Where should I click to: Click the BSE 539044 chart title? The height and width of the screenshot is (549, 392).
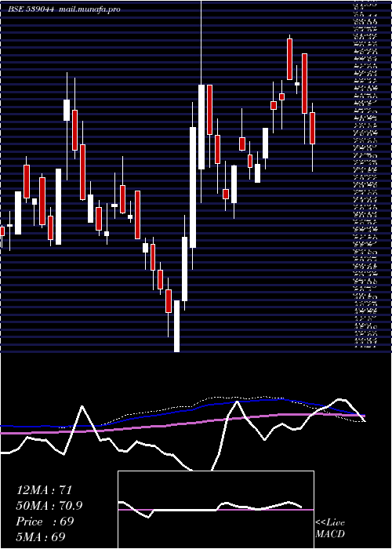[31, 9]
